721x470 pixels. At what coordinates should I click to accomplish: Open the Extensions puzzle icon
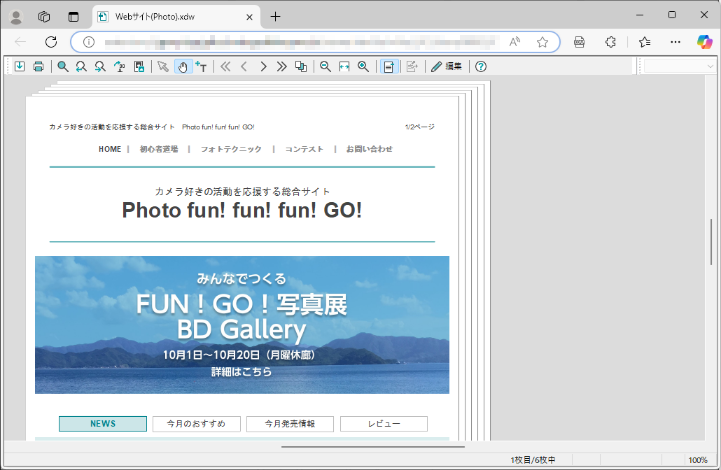pyautogui.click(x=610, y=42)
